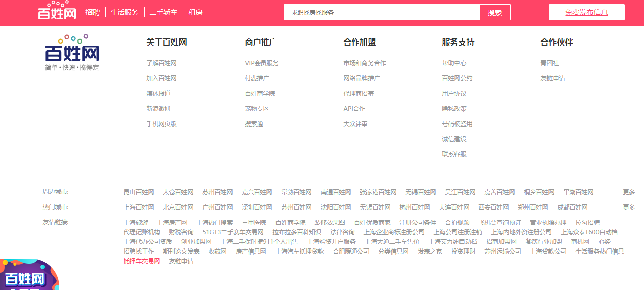Open the 飞机票查询预订 friend link
Viewport: 644px width, 290px height.
[499, 223]
